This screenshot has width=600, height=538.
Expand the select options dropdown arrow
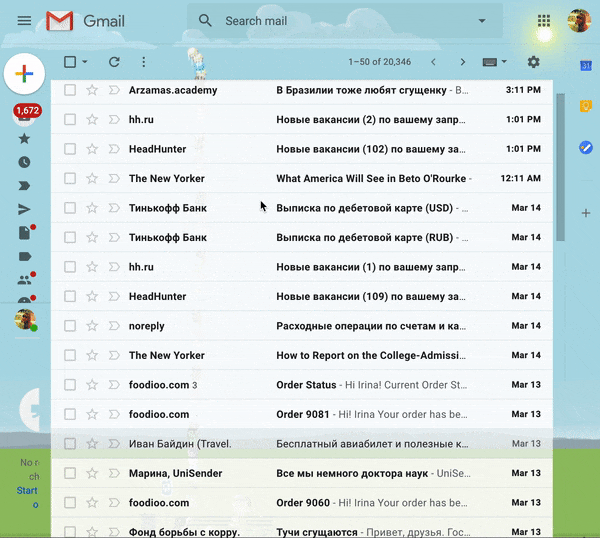click(85, 62)
